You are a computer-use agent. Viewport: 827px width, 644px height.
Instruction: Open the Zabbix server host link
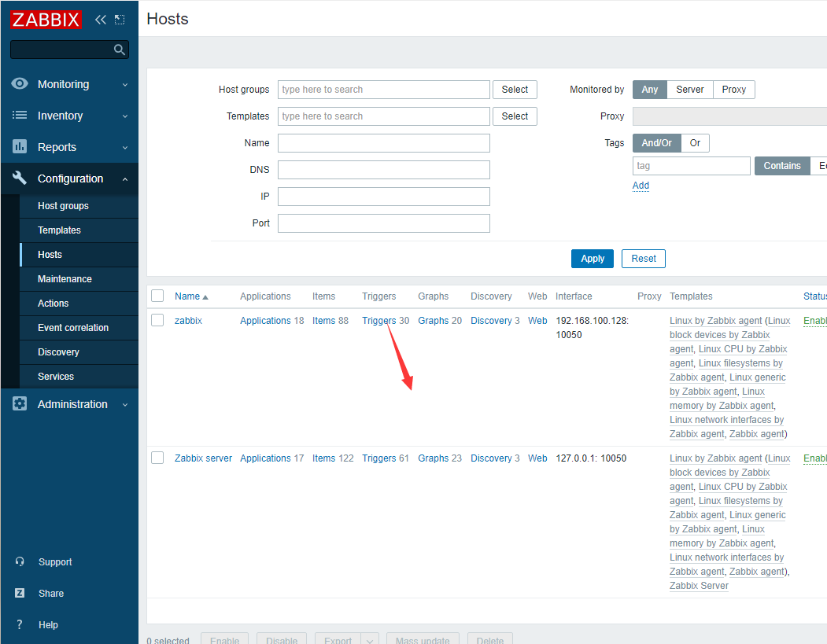(x=203, y=458)
